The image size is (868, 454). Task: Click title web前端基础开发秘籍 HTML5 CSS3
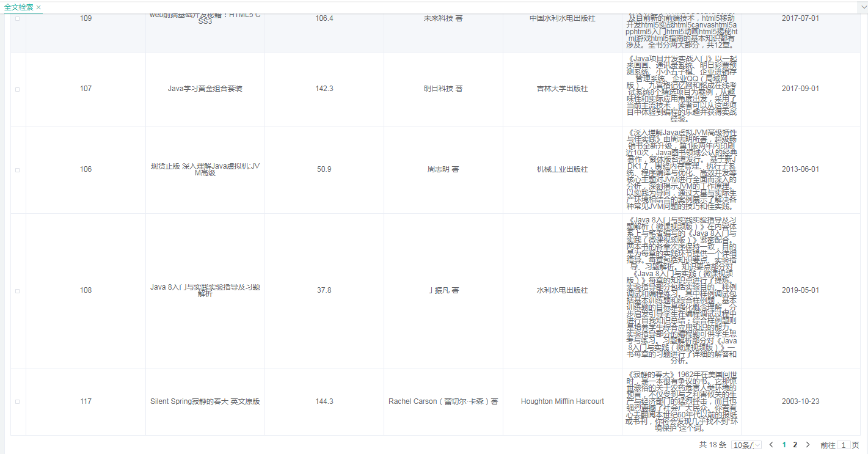coord(205,17)
